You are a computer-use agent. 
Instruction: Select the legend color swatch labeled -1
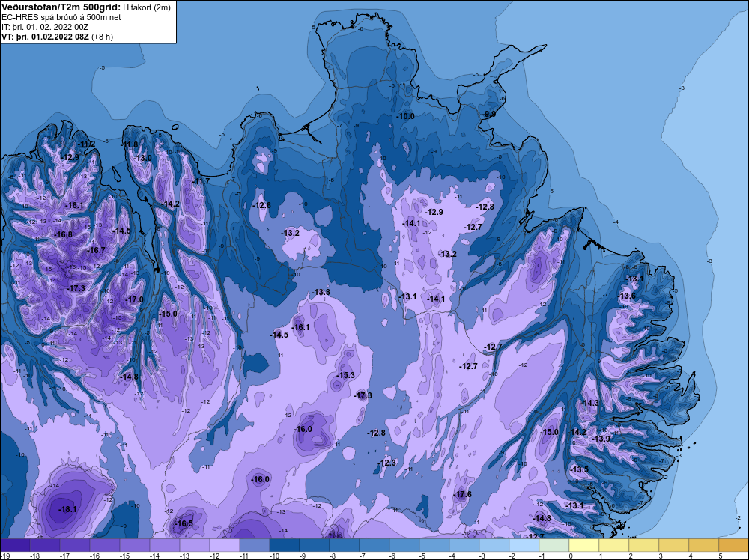[554, 545]
